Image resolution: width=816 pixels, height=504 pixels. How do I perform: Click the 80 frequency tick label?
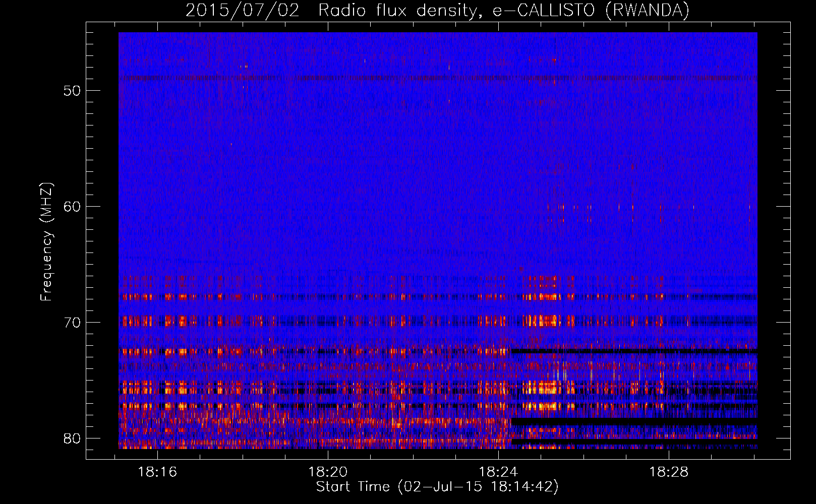pyautogui.click(x=72, y=438)
